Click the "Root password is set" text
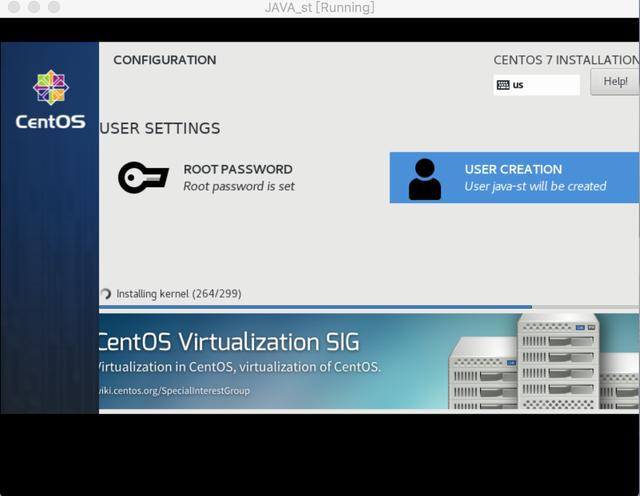 [239, 186]
